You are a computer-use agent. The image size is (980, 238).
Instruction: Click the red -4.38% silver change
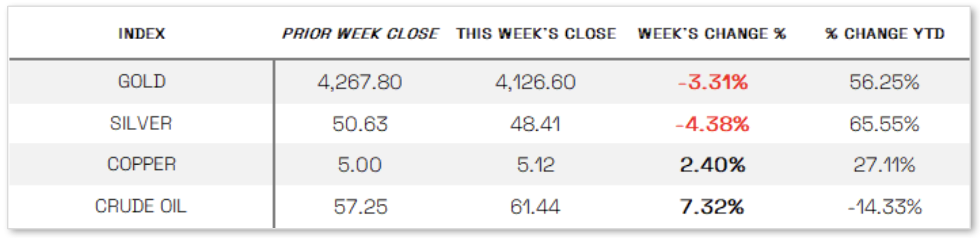(x=712, y=124)
